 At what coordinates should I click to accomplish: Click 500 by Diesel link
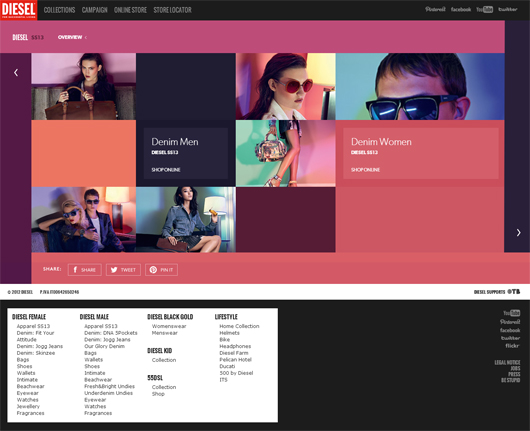[x=236, y=373]
